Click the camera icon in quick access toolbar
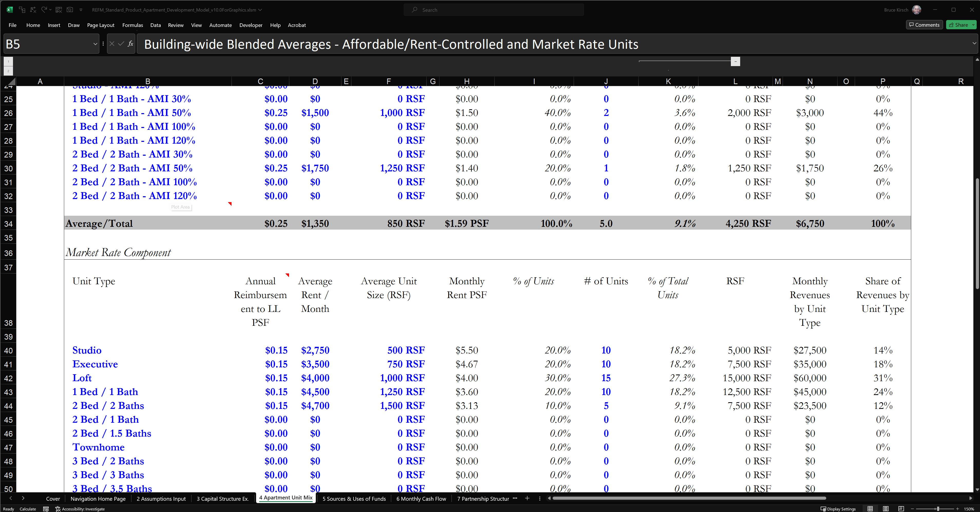Screen dimensions: 980x512 click(x=70, y=10)
